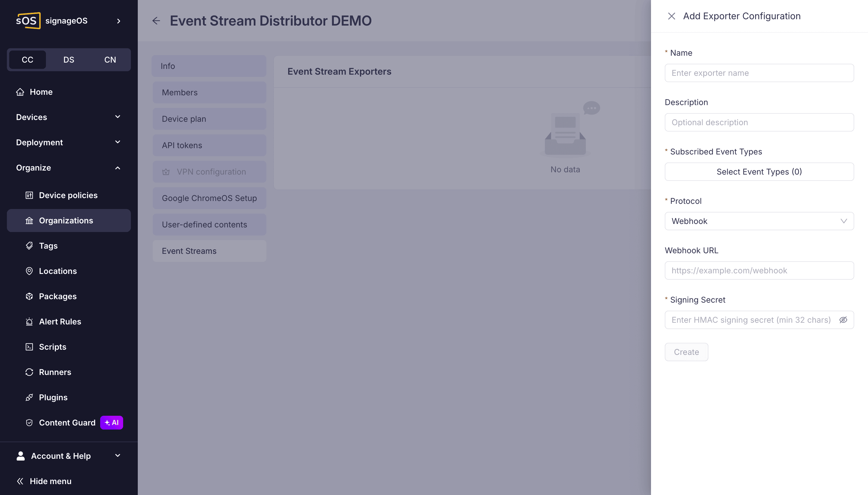Click the signageOS logo icon
The height and width of the screenshot is (495, 868).
click(x=28, y=21)
